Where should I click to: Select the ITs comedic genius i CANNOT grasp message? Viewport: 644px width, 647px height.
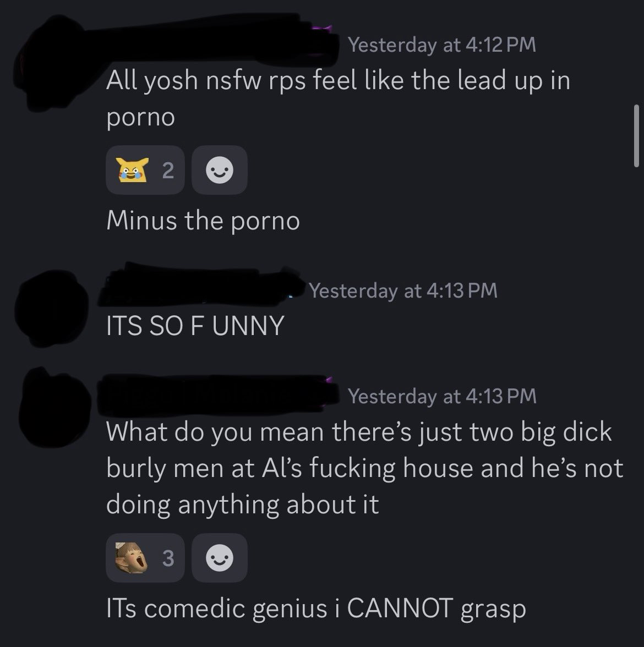tap(316, 608)
